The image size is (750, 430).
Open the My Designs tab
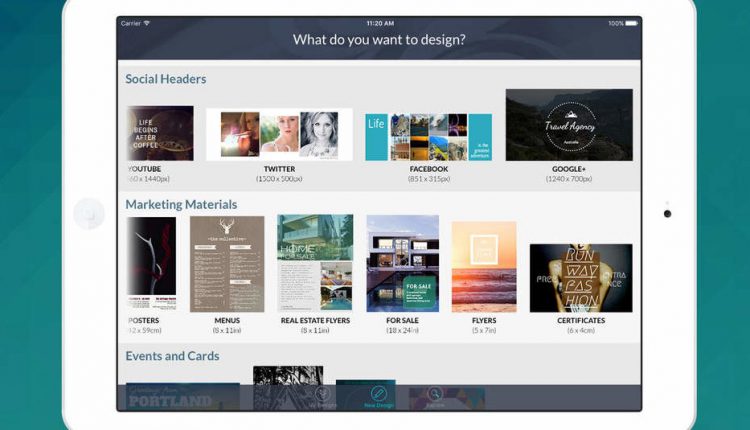323,397
